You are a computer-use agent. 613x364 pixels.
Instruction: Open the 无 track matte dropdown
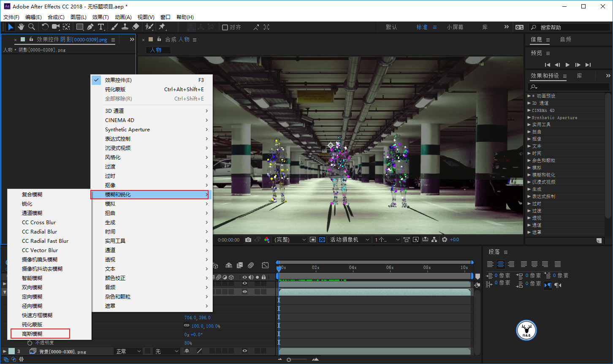pos(167,351)
